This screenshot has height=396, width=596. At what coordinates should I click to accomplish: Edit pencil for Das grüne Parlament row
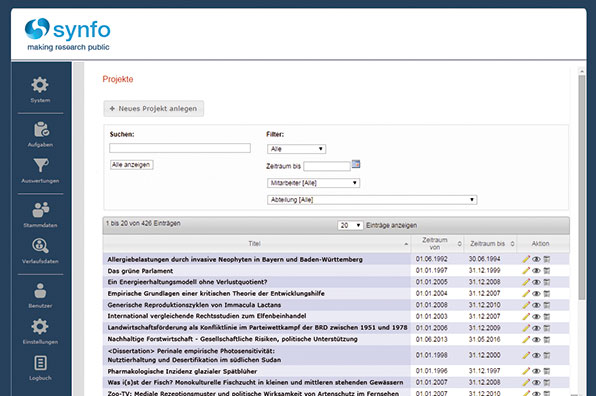click(x=526, y=271)
